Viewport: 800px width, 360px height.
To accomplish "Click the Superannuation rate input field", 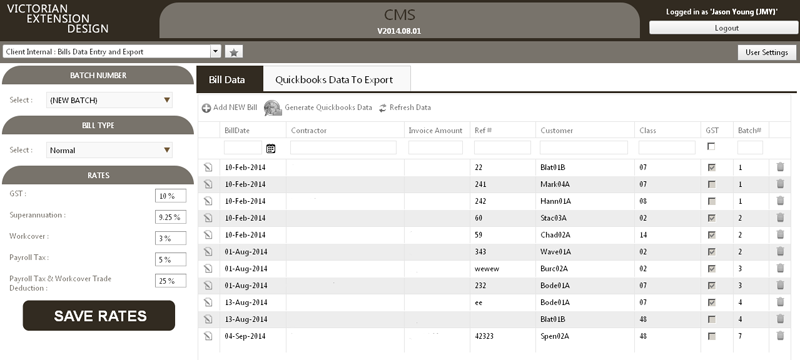I will click(x=170, y=217).
